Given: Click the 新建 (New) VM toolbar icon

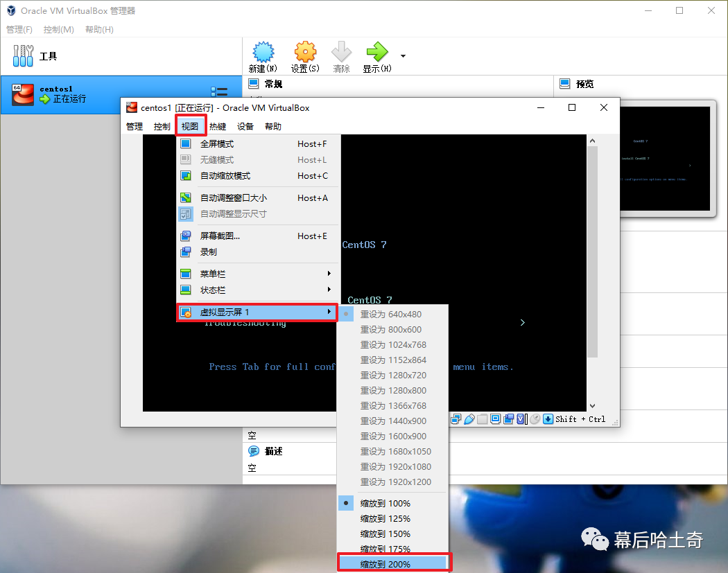Looking at the screenshot, I should pos(263,54).
